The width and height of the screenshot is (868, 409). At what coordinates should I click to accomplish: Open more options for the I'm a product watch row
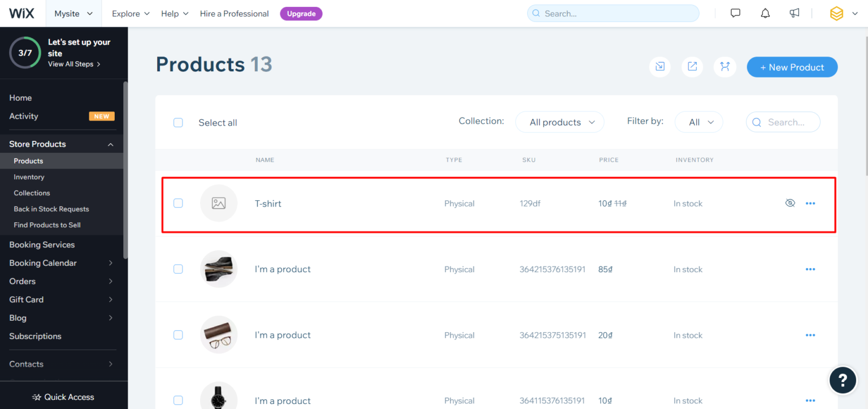pos(810,401)
